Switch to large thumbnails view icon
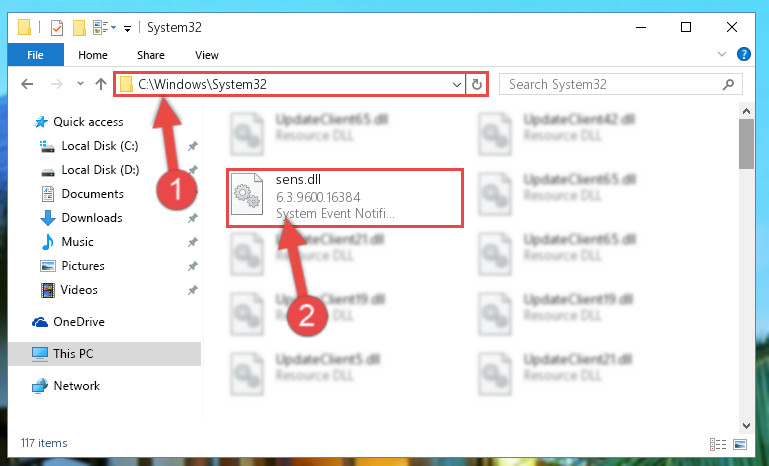 (x=740, y=444)
